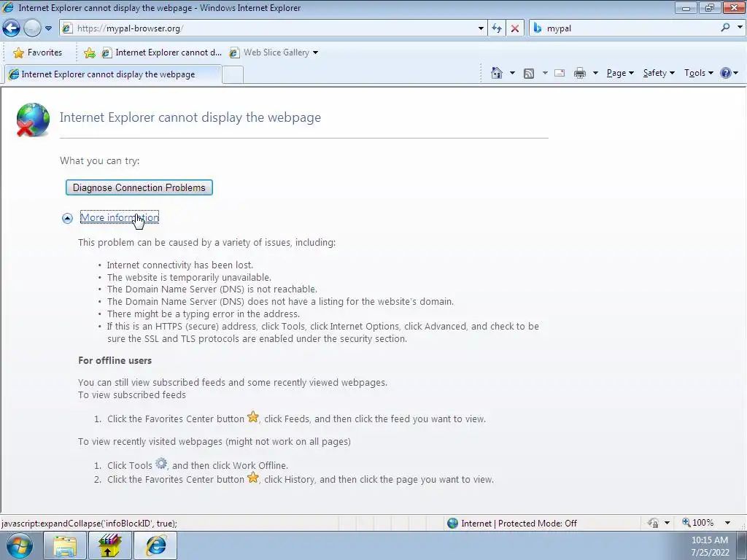The width and height of the screenshot is (747, 560).
Task: Click the privacy report icon in status bar
Action: [x=653, y=523]
